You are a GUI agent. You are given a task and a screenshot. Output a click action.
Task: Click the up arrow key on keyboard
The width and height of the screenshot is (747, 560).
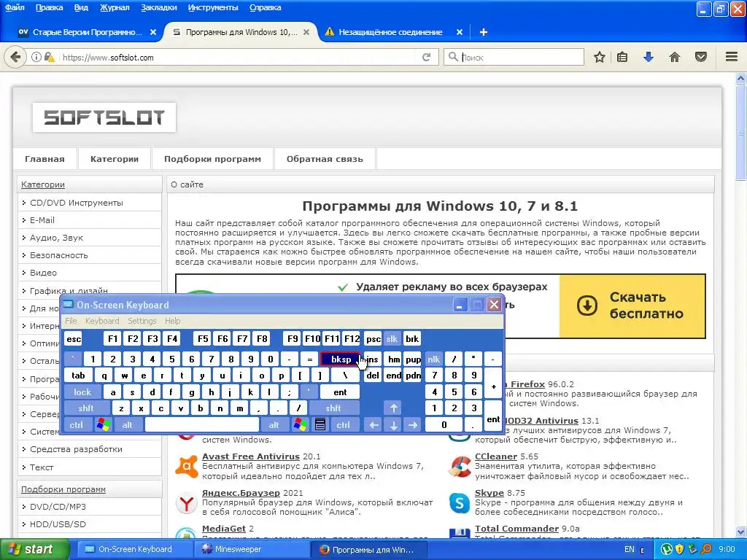pos(393,408)
